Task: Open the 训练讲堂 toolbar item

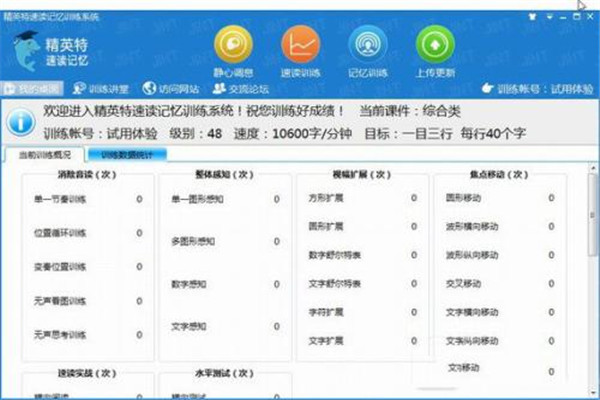Action: [100, 89]
